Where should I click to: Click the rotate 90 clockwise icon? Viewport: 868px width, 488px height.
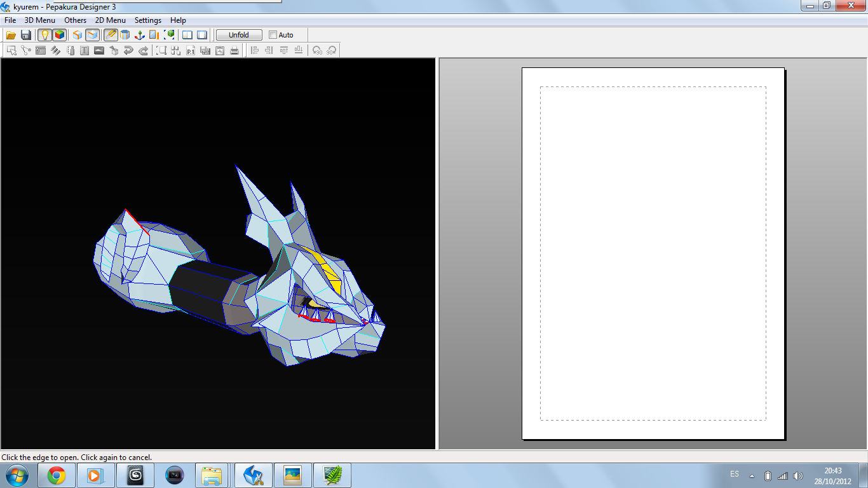coord(331,50)
